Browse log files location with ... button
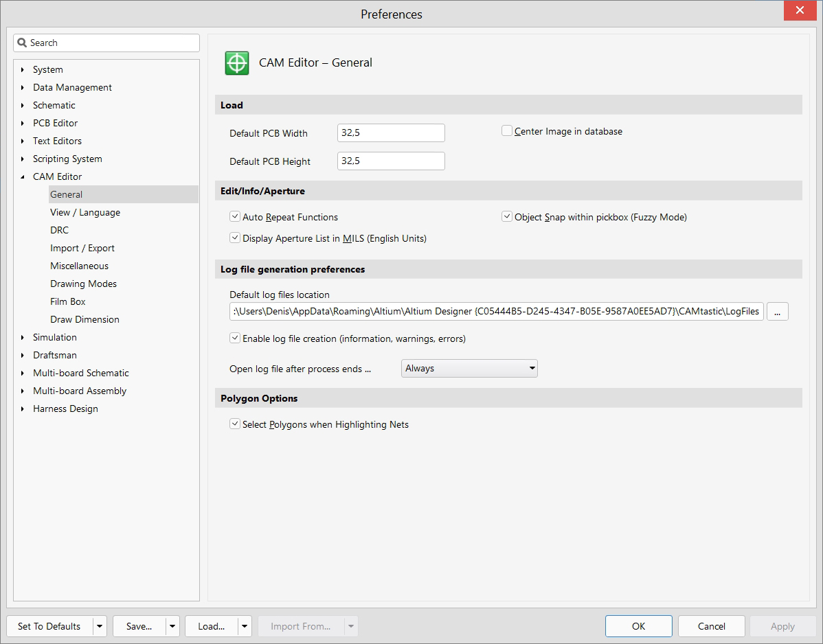This screenshot has width=823, height=644. click(778, 312)
